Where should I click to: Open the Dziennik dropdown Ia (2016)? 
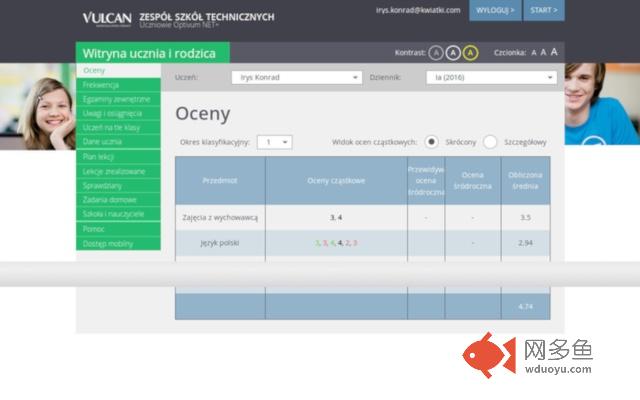[x=491, y=77]
